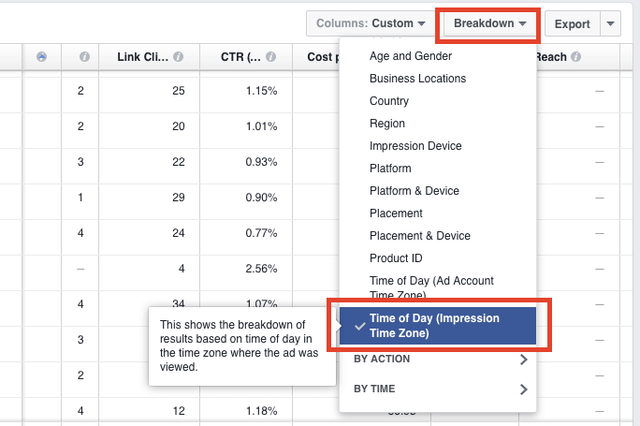Sort by Link Clicks column header
This screenshot has height=426, width=640.
[x=142, y=57]
